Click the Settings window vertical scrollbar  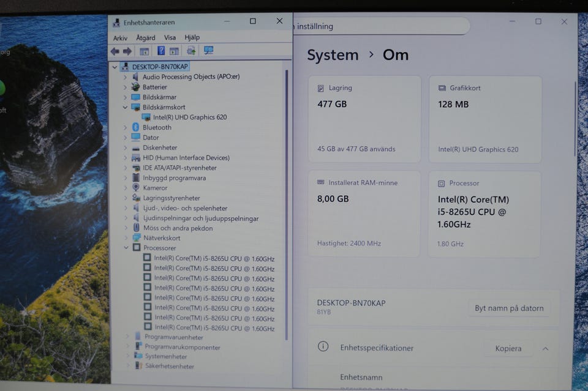click(574, 119)
